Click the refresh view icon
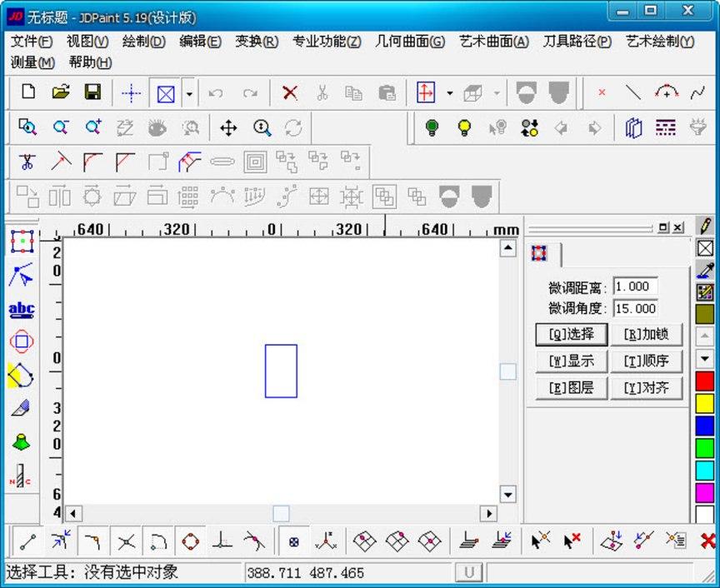Screen dimensions: 720x588 292,127
